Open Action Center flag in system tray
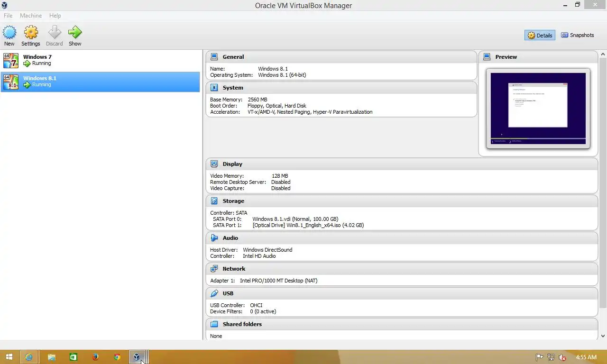 (539, 357)
